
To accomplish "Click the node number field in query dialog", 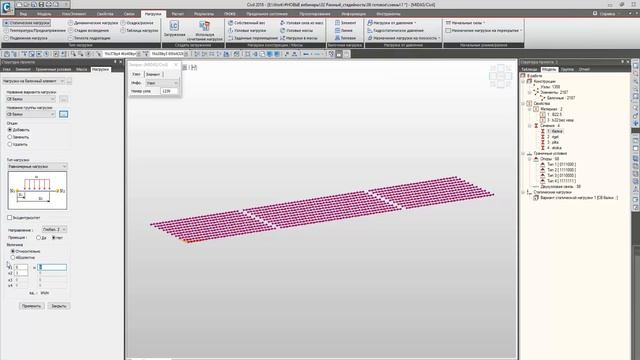I will 169,91.
